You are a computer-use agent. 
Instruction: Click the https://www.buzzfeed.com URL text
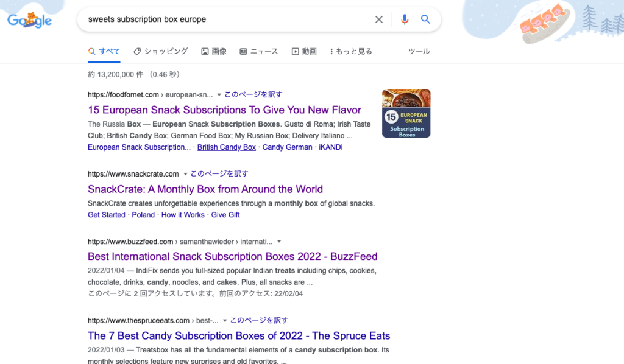coord(130,242)
